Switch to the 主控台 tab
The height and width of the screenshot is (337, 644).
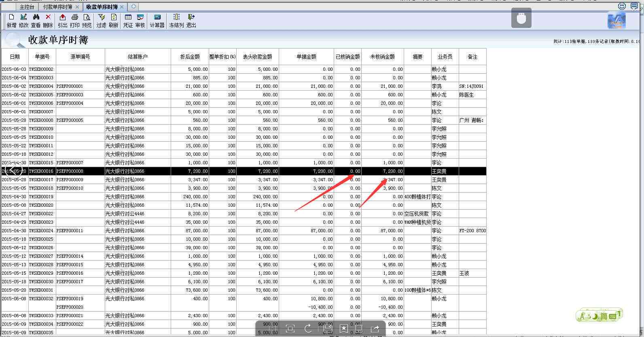27,7
